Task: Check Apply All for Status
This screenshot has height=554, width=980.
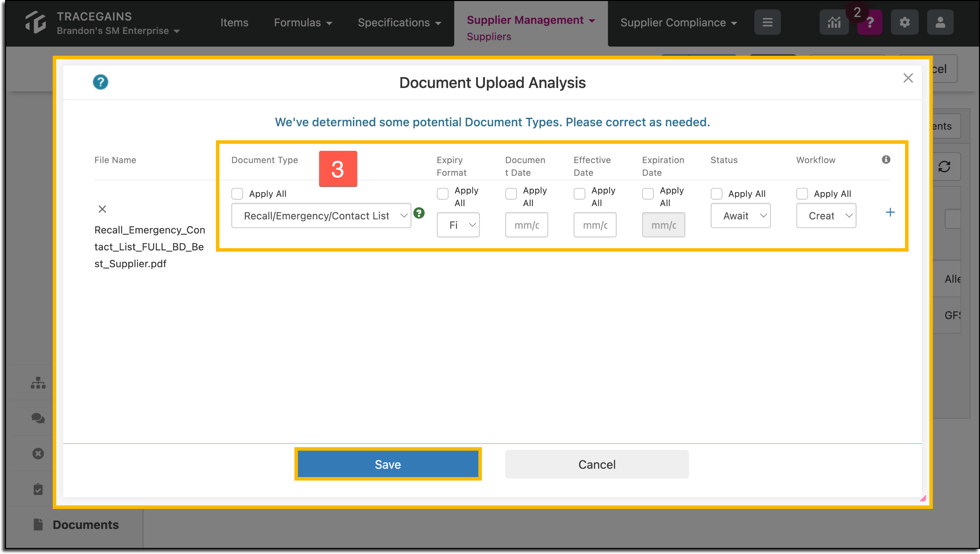Action: pos(717,194)
